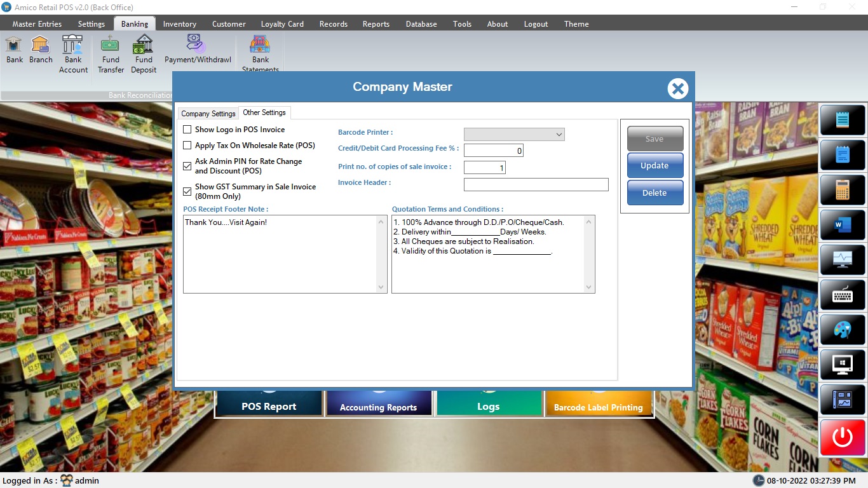Enable Show Logo in POS Invoice

click(x=187, y=130)
